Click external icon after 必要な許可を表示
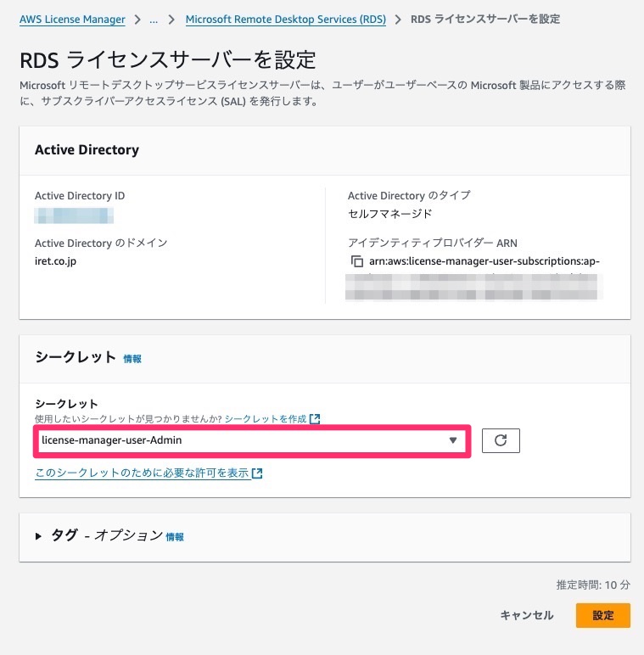 click(257, 473)
